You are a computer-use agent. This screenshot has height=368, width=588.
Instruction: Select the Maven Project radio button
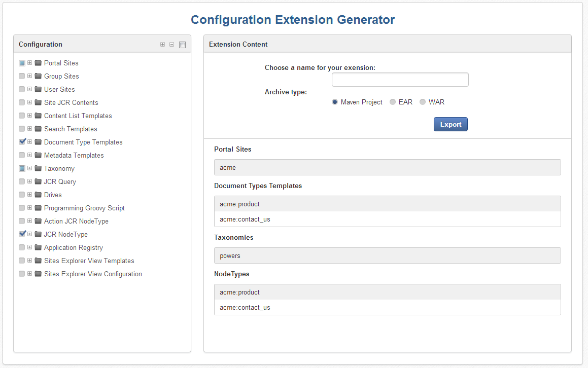pos(335,102)
